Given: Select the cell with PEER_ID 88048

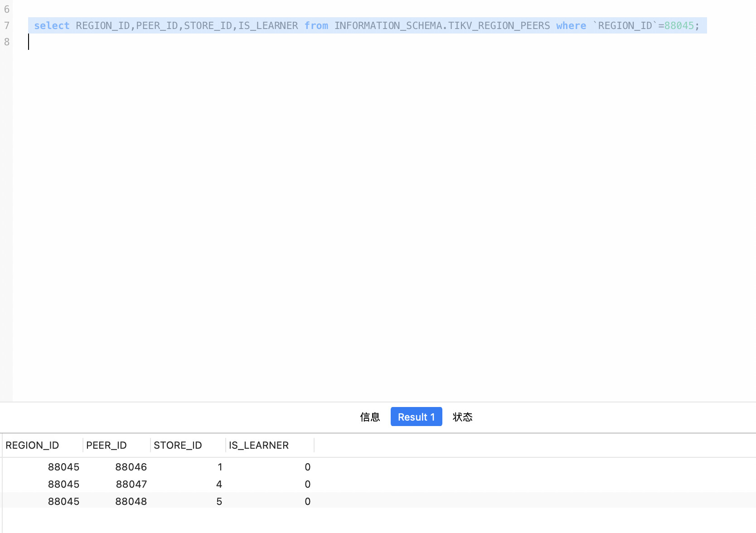Looking at the screenshot, I should (x=131, y=501).
